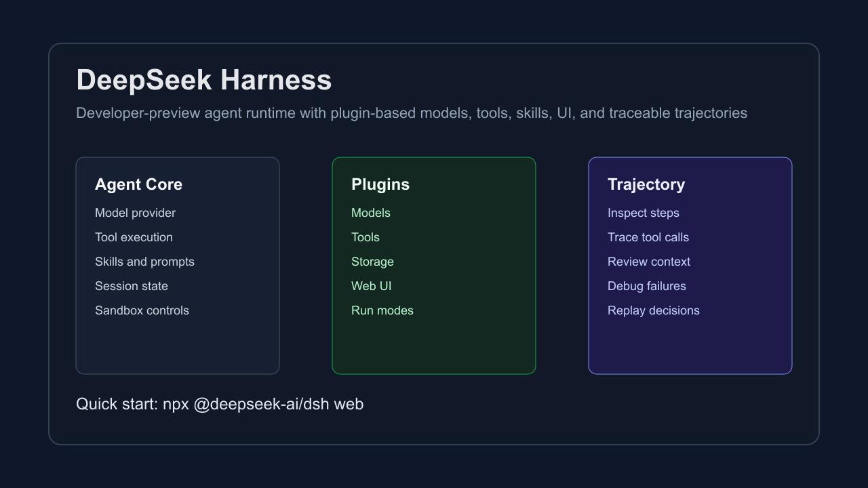Screen dimensions: 868x488
Task: Click the "Plugins" card heading
Action: 380,184
